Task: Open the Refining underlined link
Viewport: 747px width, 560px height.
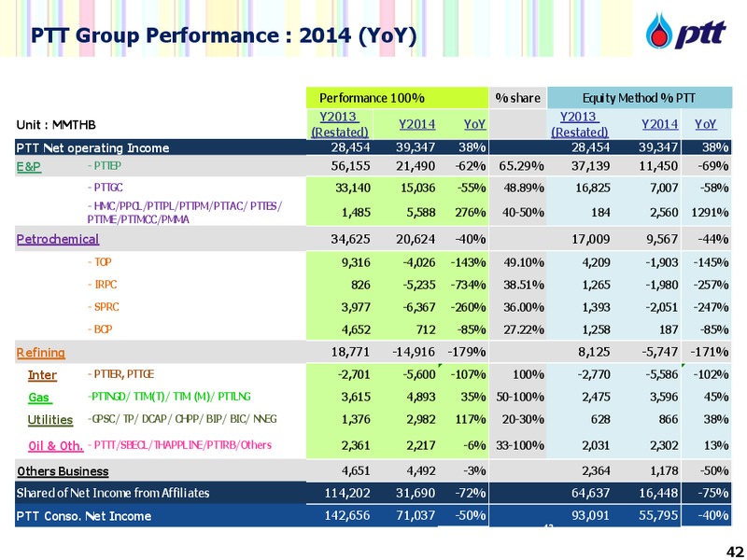Action: 40,353
